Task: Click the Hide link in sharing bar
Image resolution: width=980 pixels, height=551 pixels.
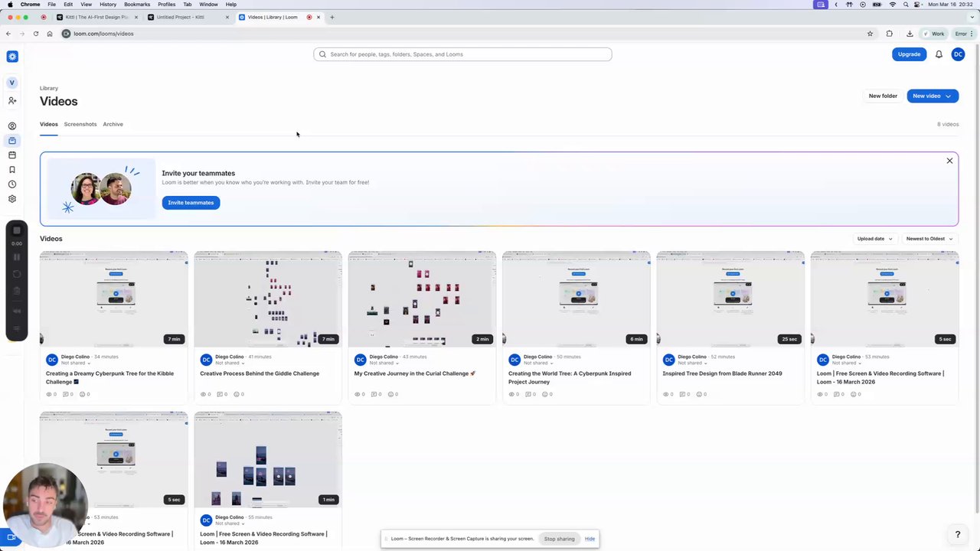Action: point(590,539)
